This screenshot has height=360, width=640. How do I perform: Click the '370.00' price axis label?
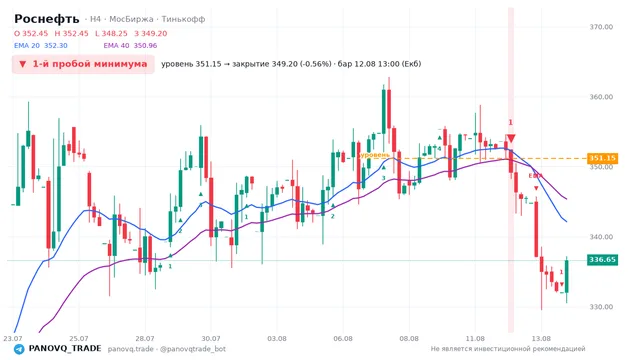(x=601, y=27)
